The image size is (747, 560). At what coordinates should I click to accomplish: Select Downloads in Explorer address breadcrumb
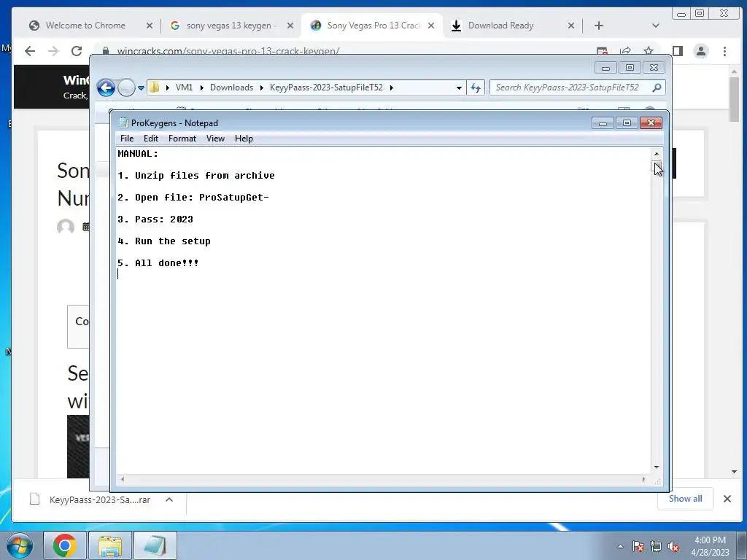(x=231, y=87)
